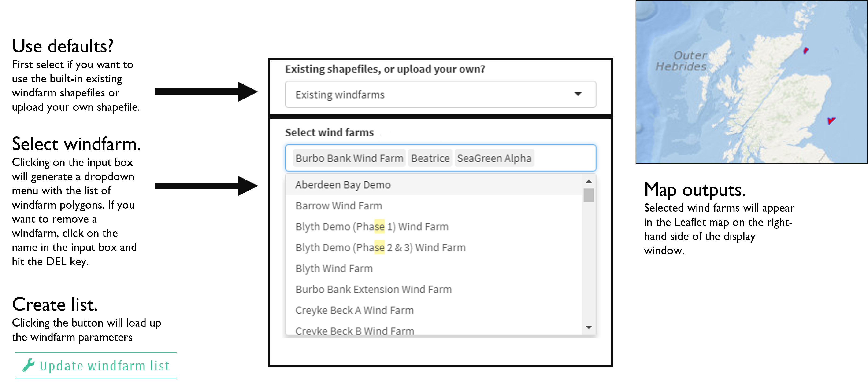The image size is (868, 389).
Task: Click the scrollbar down arrow in dropdown list
Action: coord(589,327)
